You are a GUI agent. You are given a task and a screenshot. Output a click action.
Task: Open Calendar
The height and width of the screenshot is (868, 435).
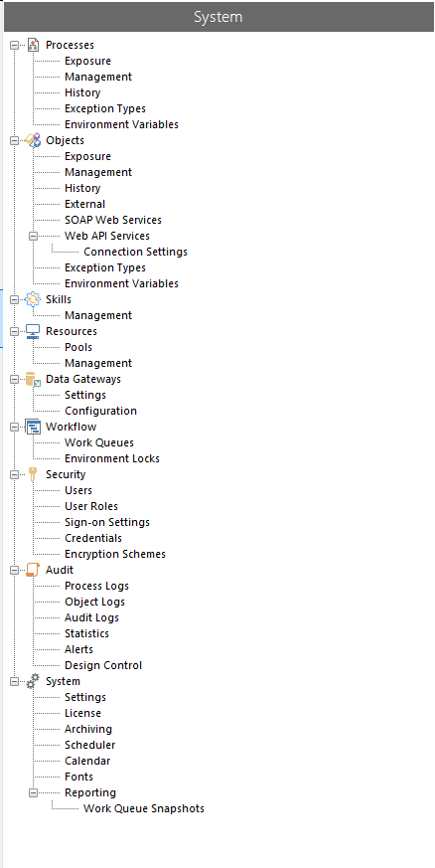pyautogui.click(x=87, y=762)
